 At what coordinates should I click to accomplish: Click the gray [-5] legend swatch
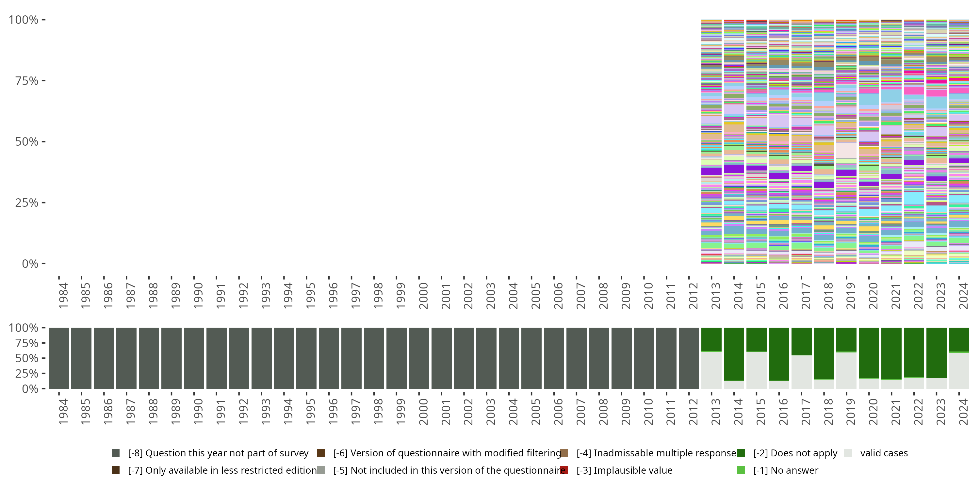coord(321,470)
